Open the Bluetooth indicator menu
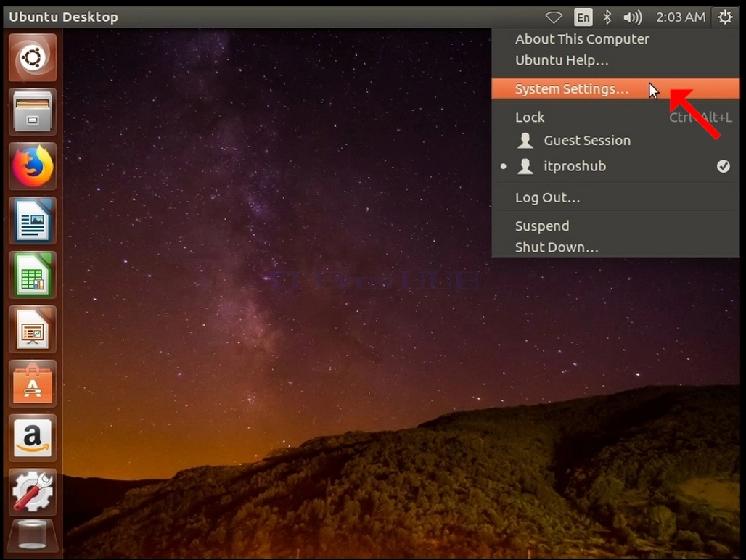746x560 pixels. (607, 17)
